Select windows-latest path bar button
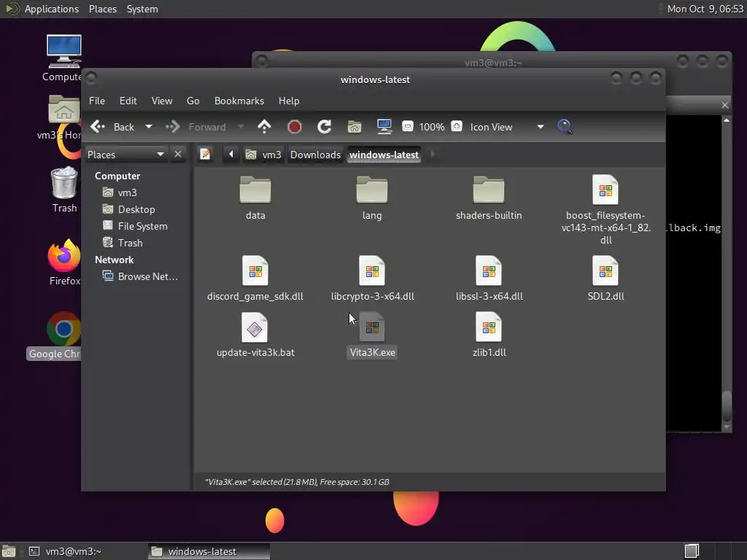This screenshot has width=747, height=560. tap(384, 155)
